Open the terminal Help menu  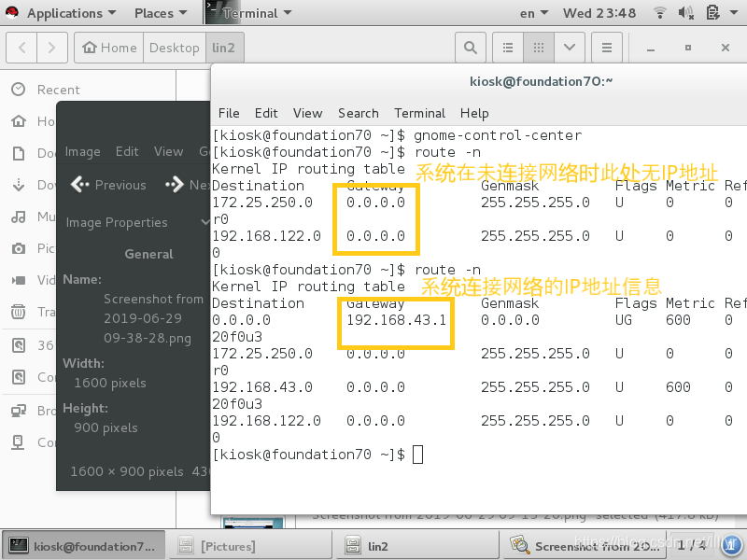pos(474,113)
